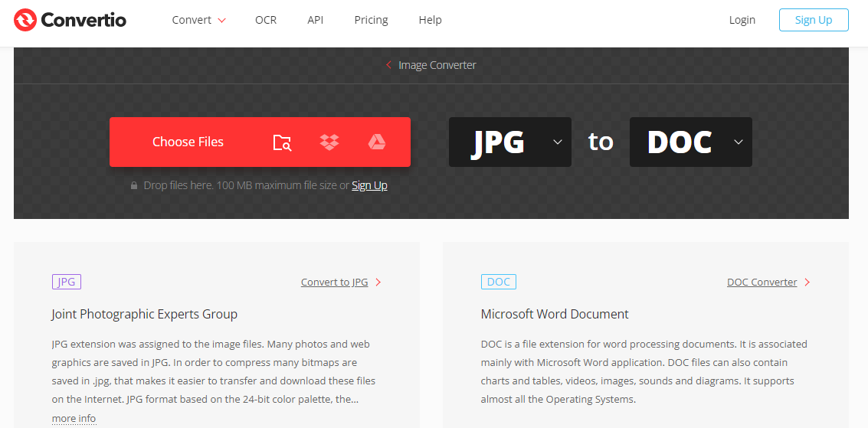Choose a file from Google Drive icon
Image resolution: width=868 pixels, height=428 pixels.
[376, 142]
